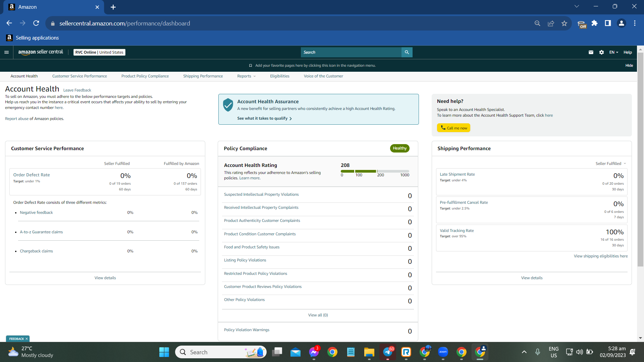Click View all (0) policy link
644x362 pixels.
(x=318, y=315)
